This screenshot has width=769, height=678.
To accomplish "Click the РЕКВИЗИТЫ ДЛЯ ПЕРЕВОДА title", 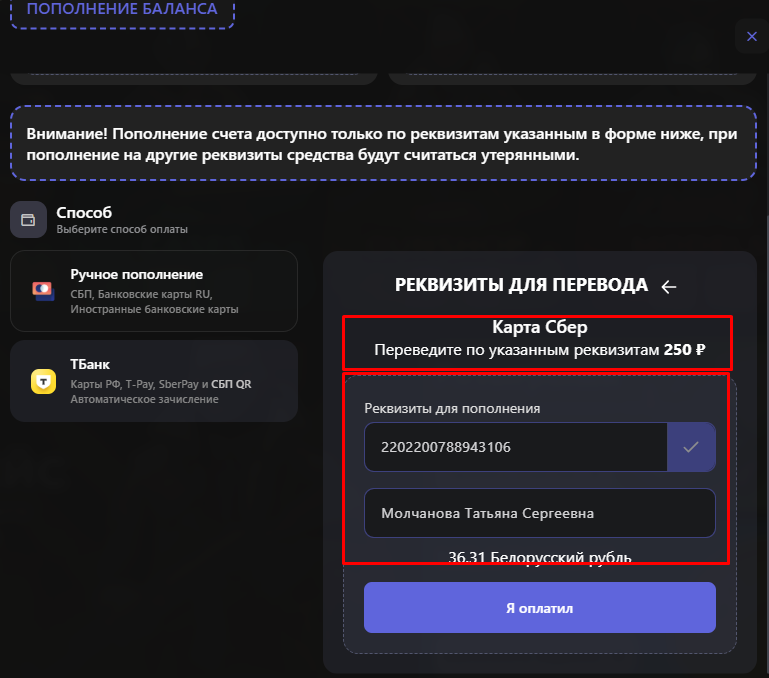I will [521, 285].
